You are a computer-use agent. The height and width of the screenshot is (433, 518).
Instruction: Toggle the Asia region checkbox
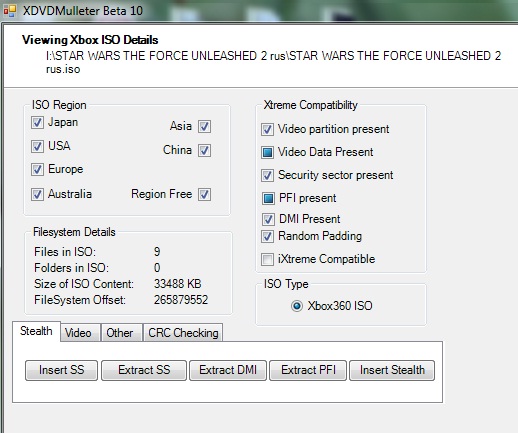[x=204, y=126]
